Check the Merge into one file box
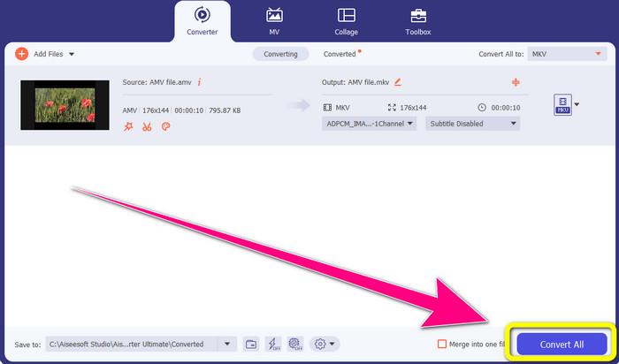The width and height of the screenshot is (619, 364). tap(442, 344)
